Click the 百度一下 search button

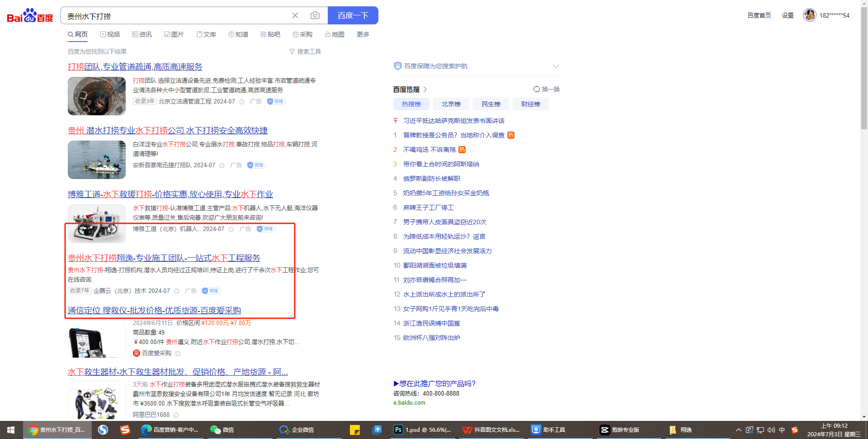(x=353, y=16)
